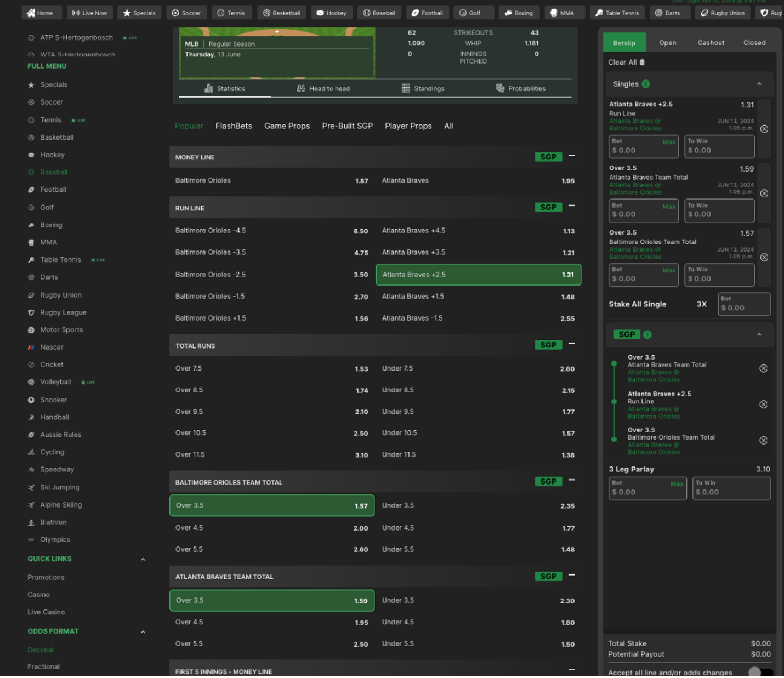Select Baltimore Orioles money line at 1.87
Image resolution: width=784 pixels, height=678 pixels.
272,181
